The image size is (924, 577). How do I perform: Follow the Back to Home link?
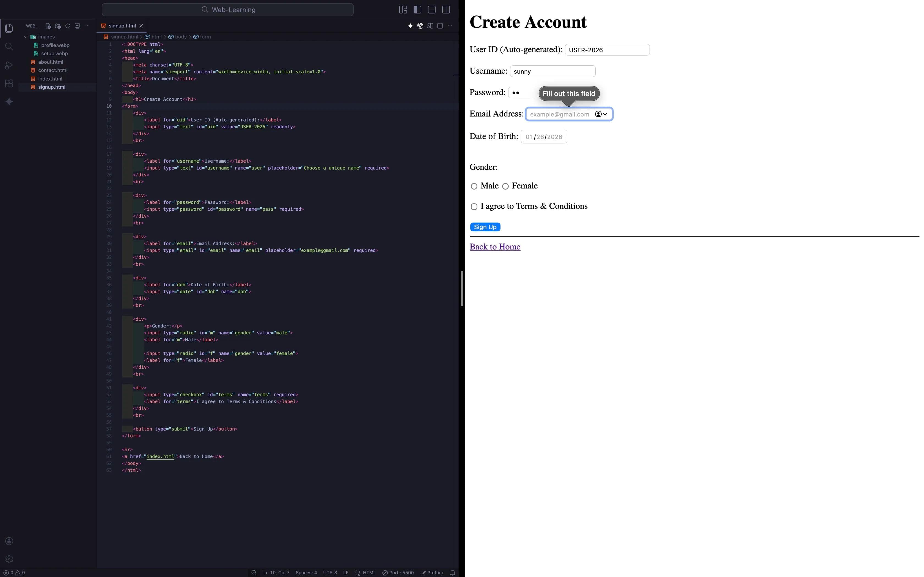[x=495, y=247]
